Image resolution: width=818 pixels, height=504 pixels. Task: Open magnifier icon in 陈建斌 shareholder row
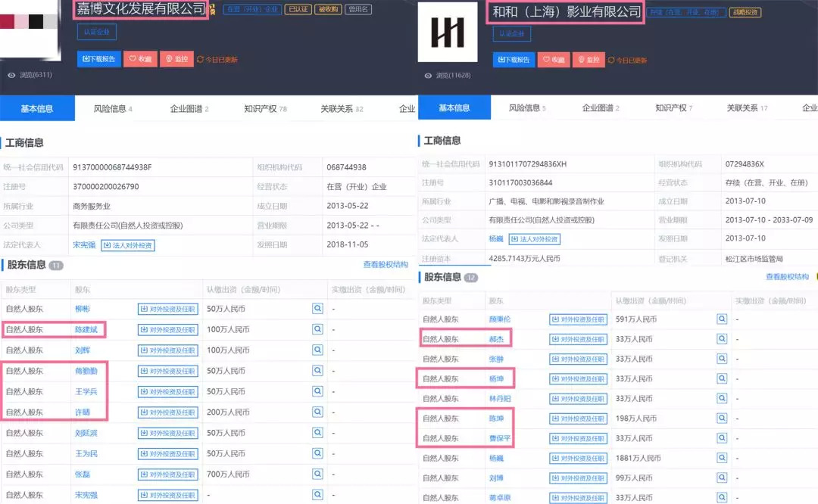coord(317,329)
